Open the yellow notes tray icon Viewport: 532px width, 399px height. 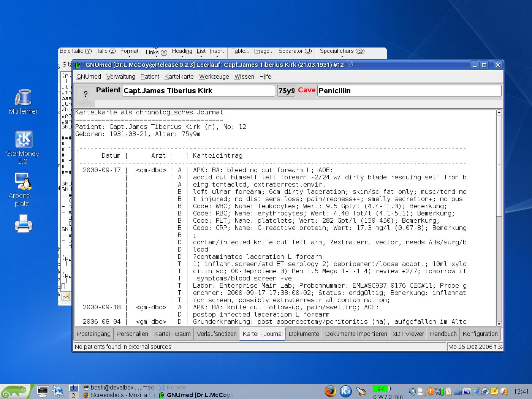[494, 391]
